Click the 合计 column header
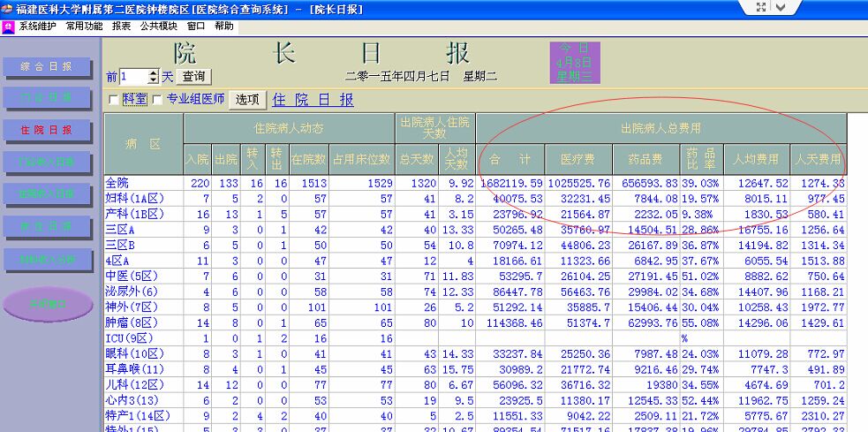Image resolution: width=868 pixels, height=432 pixels. [509, 160]
